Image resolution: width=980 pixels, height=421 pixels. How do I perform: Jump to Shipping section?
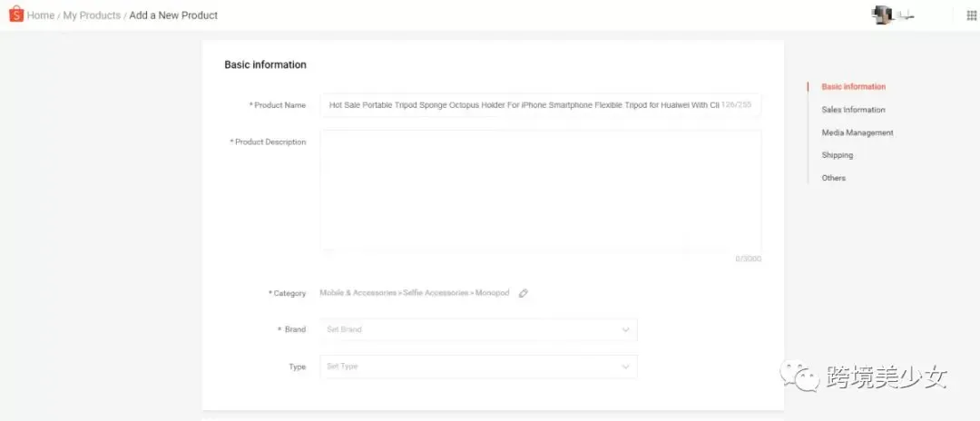(837, 155)
